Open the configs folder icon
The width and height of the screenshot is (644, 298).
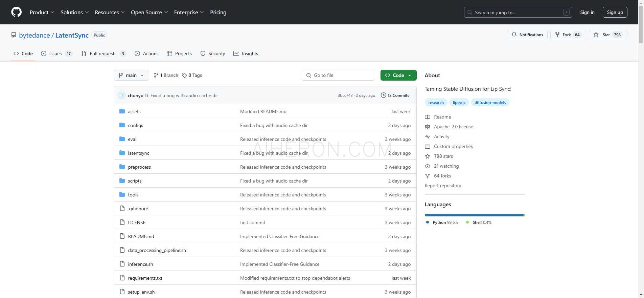tap(122, 125)
